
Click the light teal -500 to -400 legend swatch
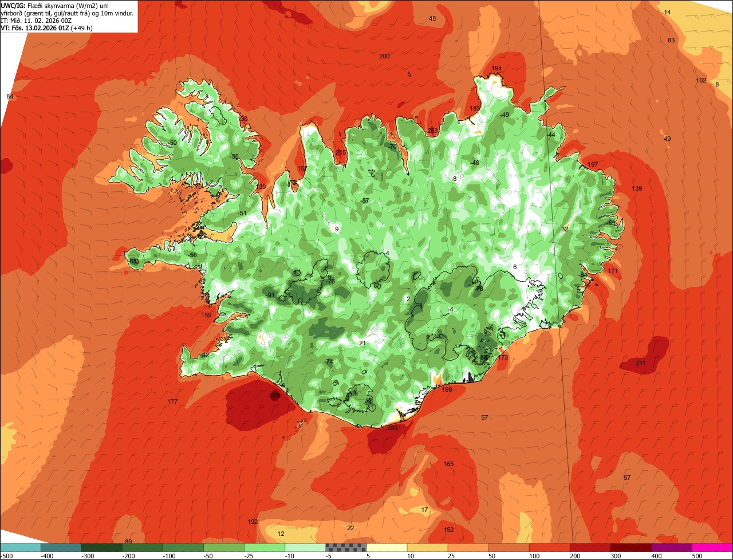coord(21,547)
